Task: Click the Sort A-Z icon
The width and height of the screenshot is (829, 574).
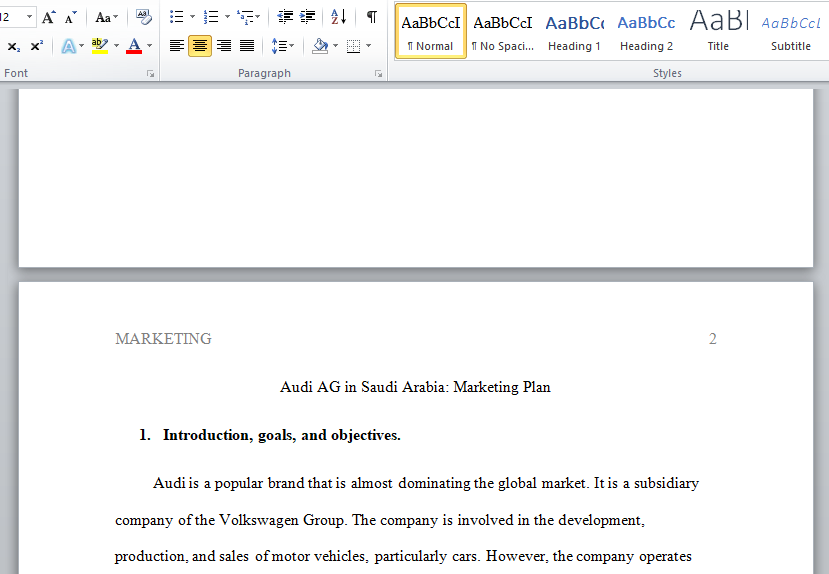Action: tap(338, 17)
